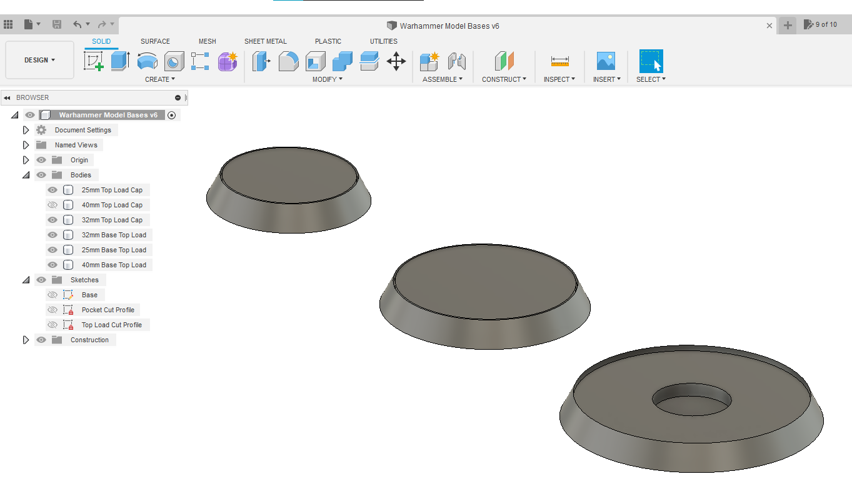Expand Document Settings node

[26, 130]
